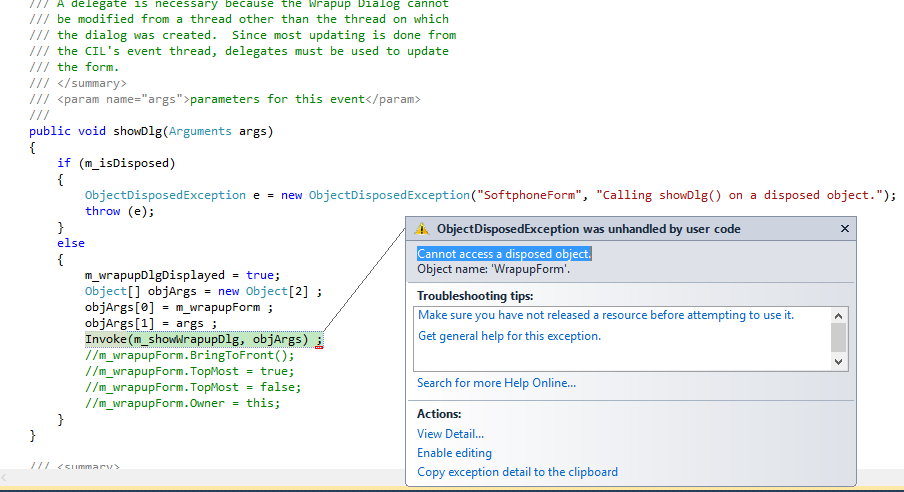Click the '<param name="args">' doc comment line

pyautogui.click(x=225, y=99)
